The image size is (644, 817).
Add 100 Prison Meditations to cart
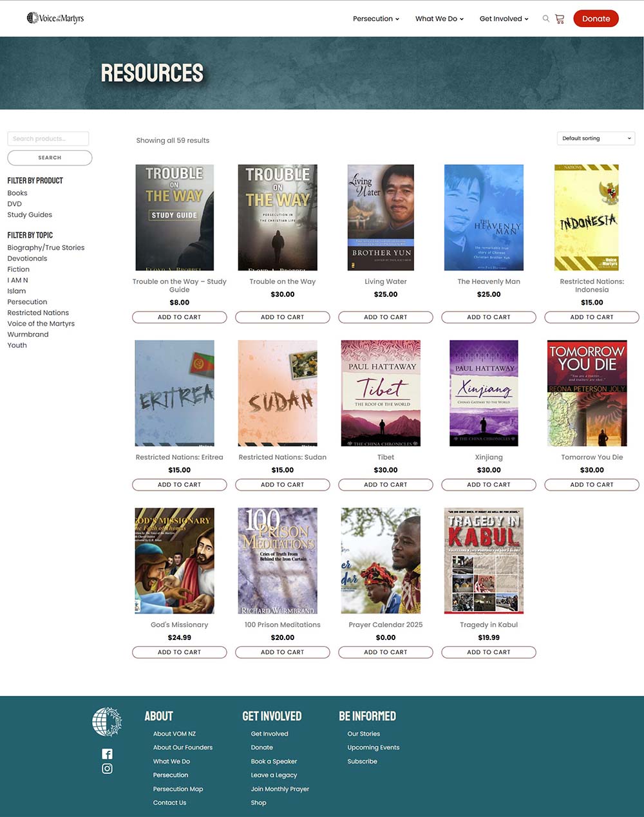283,652
